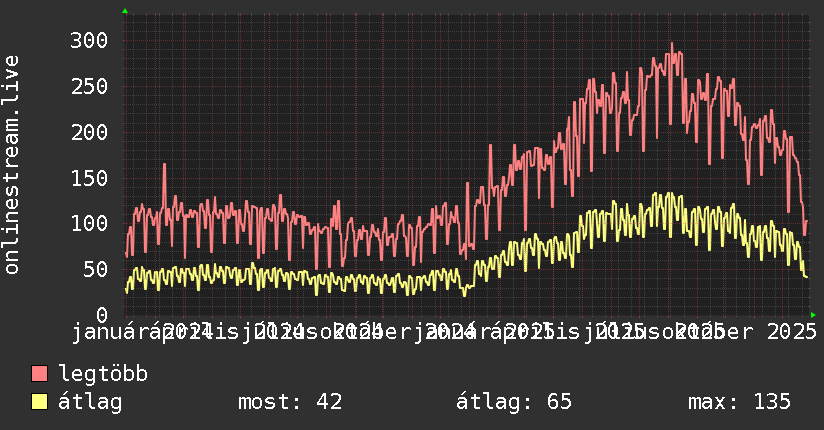Click the 300 y-axis label
This screenshot has width=824, height=430.
pos(89,40)
